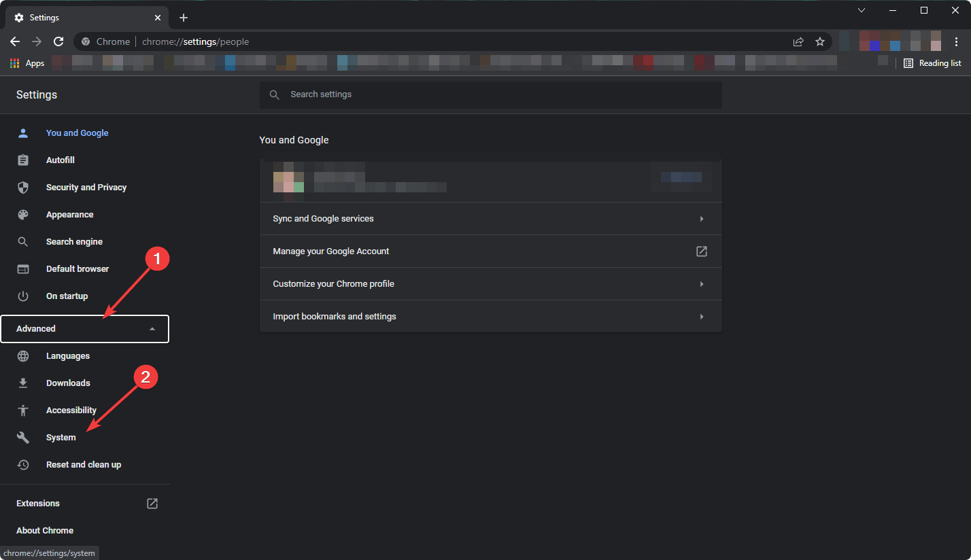
Task: Click the Accessibility figure icon
Action: (x=23, y=410)
